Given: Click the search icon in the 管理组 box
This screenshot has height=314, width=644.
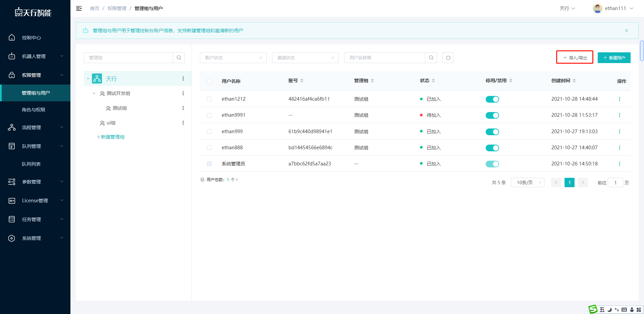Looking at the screenshot, I should pos(179,58).
